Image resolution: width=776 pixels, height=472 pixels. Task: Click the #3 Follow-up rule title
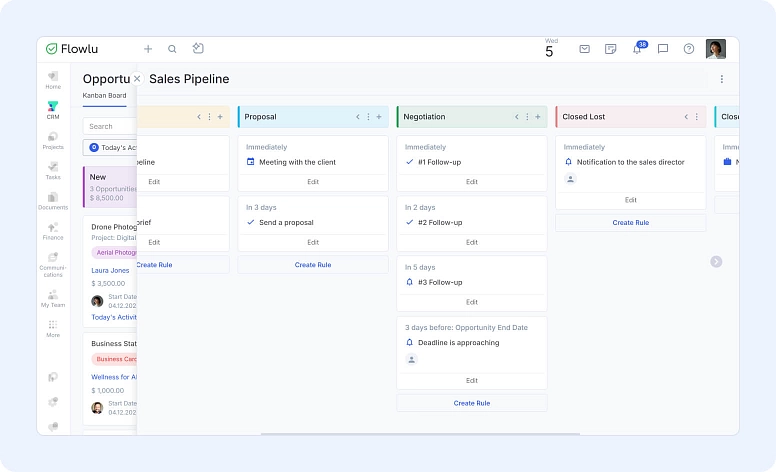[x=440, y=282]
